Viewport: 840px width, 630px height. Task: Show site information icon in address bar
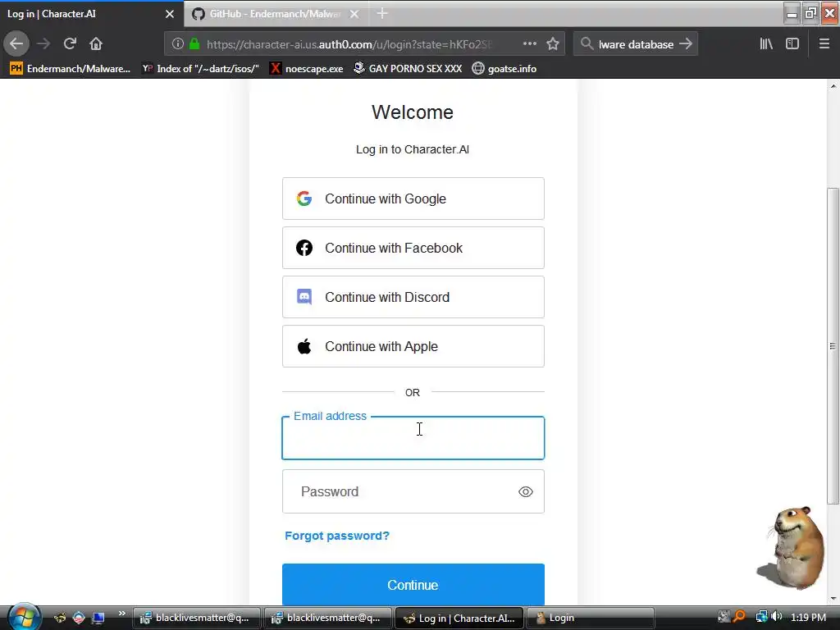point(178,44)
